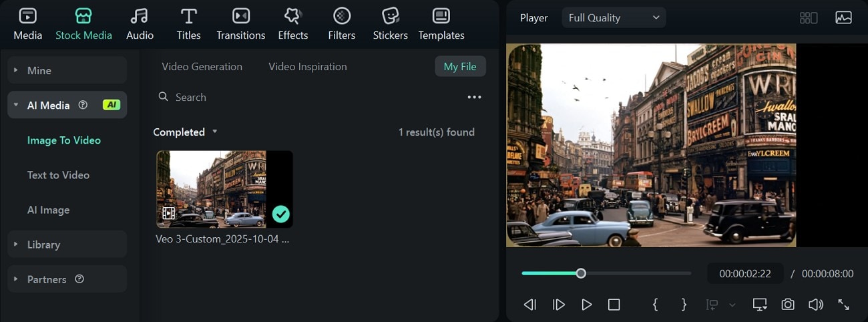This screenshot has width=868, height=322.
Task: Click the external monitor display icon
Action: click(760, 305)
